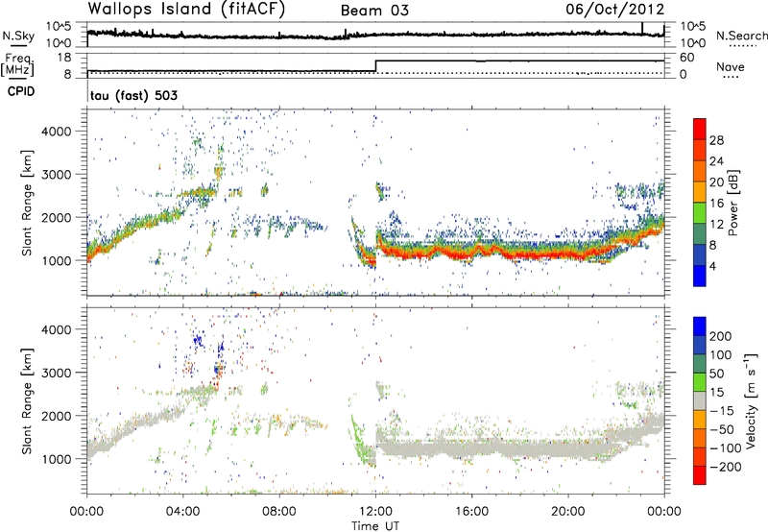Click the '4000' tick on power panel
This screenshot has height=532, width=768.
56,132
